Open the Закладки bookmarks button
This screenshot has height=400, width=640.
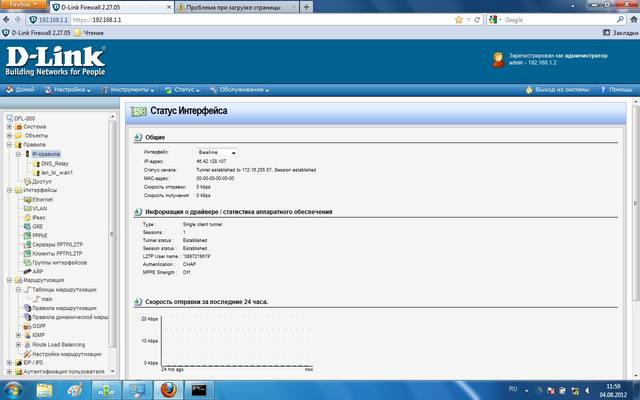tap(620, 33)
